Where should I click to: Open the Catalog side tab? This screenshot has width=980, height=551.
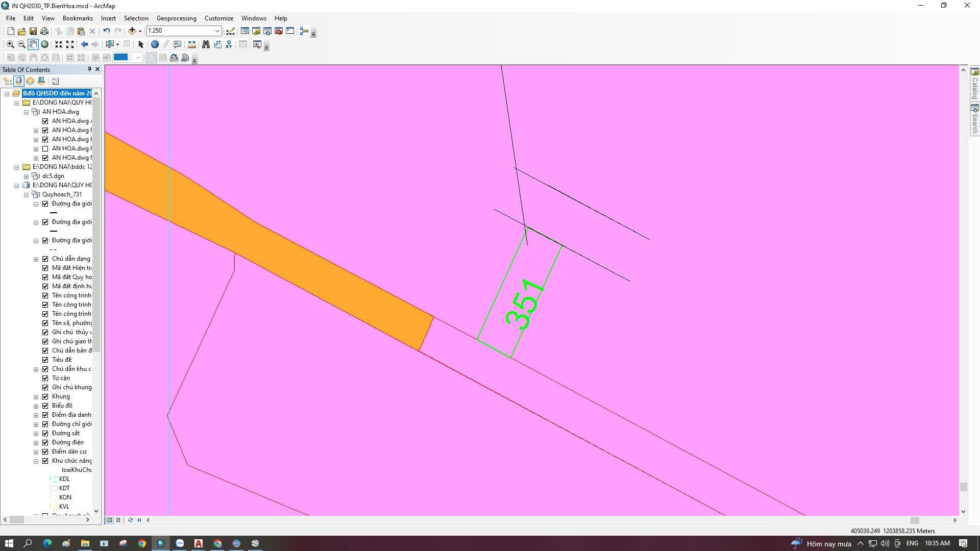coord(974,84)
